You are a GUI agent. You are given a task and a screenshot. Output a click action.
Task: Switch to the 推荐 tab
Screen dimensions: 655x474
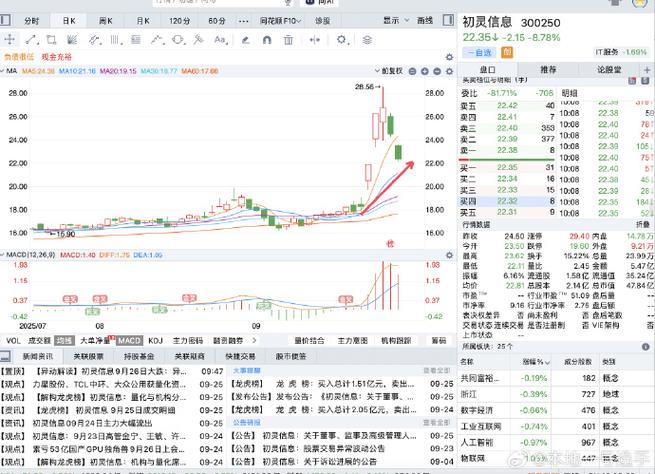point(548,70)
